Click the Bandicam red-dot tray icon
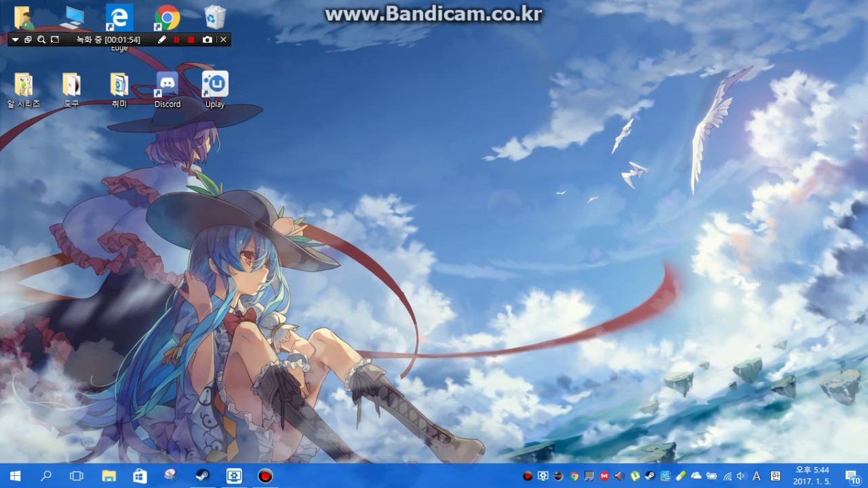The image size is (868, 488). coord(528,476)
